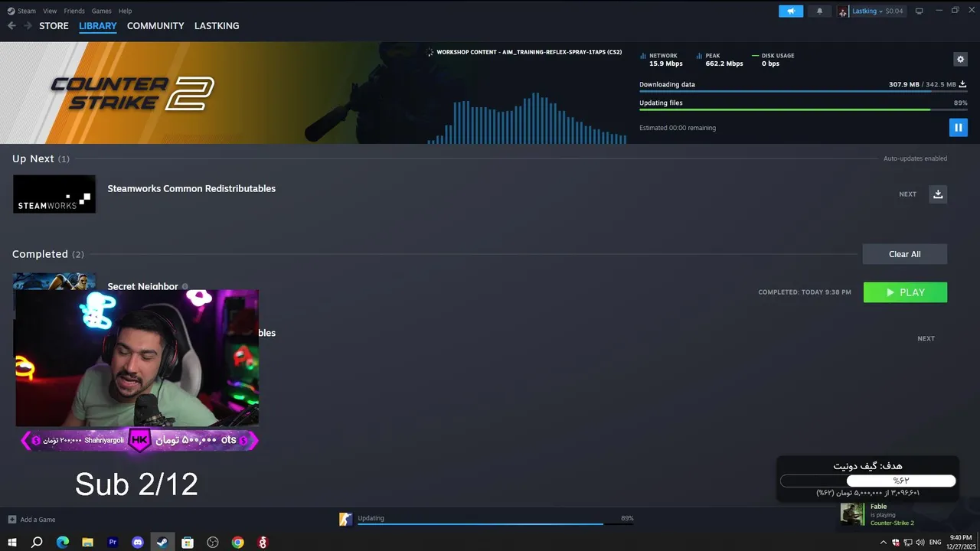Open the taskbar clock and date

[962, 543]
